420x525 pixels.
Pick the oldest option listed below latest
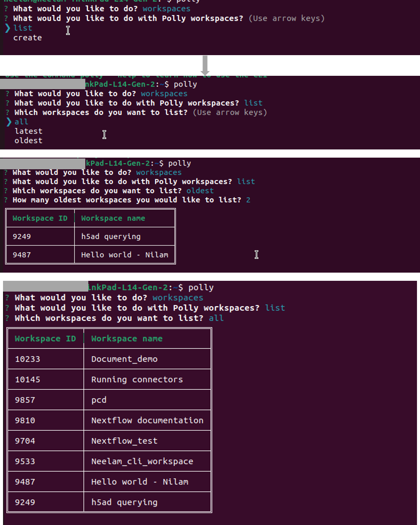coord(28,140)
